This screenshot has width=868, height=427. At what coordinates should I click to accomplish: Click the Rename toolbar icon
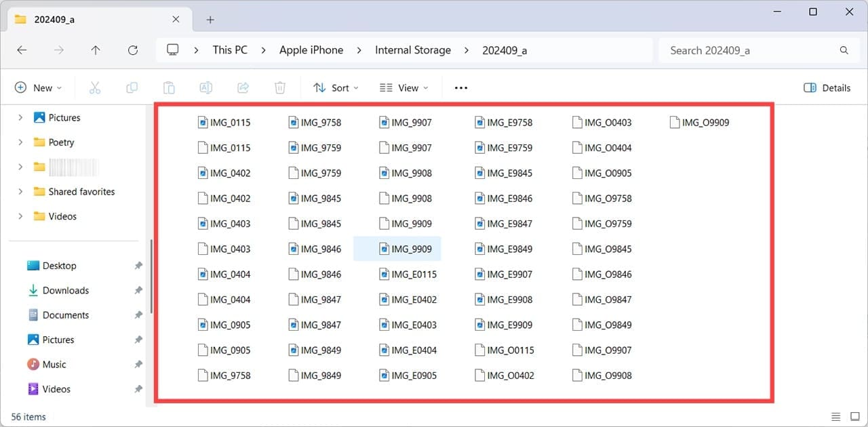[x=206, y=87]
